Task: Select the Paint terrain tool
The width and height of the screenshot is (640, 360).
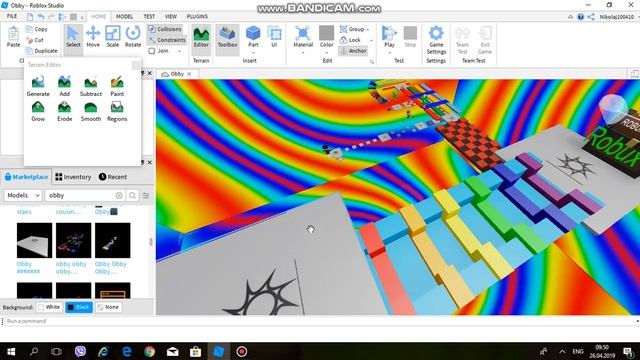Action: pos(117,86)
